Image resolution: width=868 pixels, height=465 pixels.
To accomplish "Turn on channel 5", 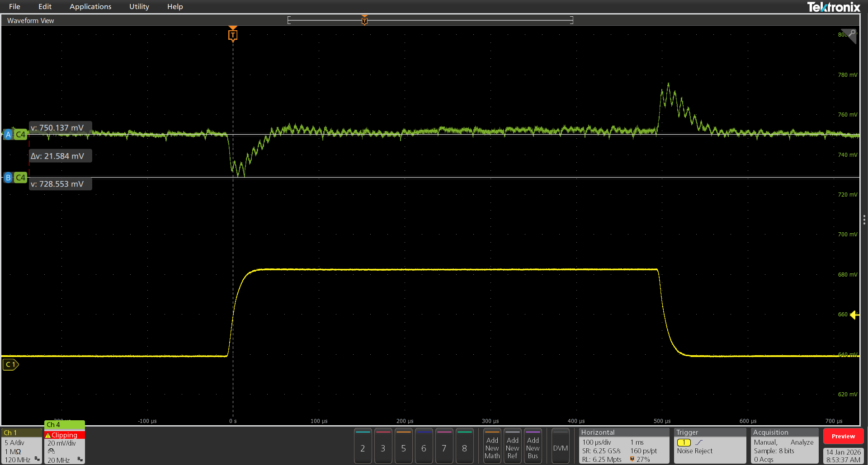I will [403, 446].
